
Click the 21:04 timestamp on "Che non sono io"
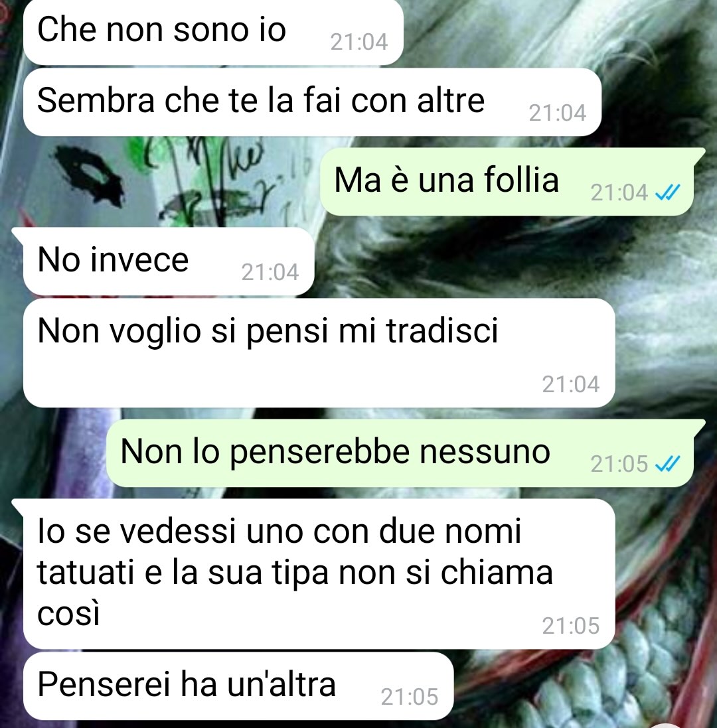click(x=359, y=42)
